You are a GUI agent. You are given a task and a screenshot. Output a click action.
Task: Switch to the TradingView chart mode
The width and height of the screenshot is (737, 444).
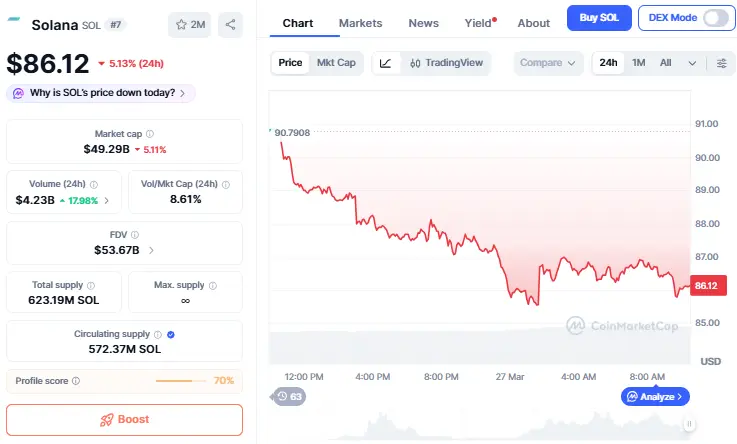coord(446,63)
